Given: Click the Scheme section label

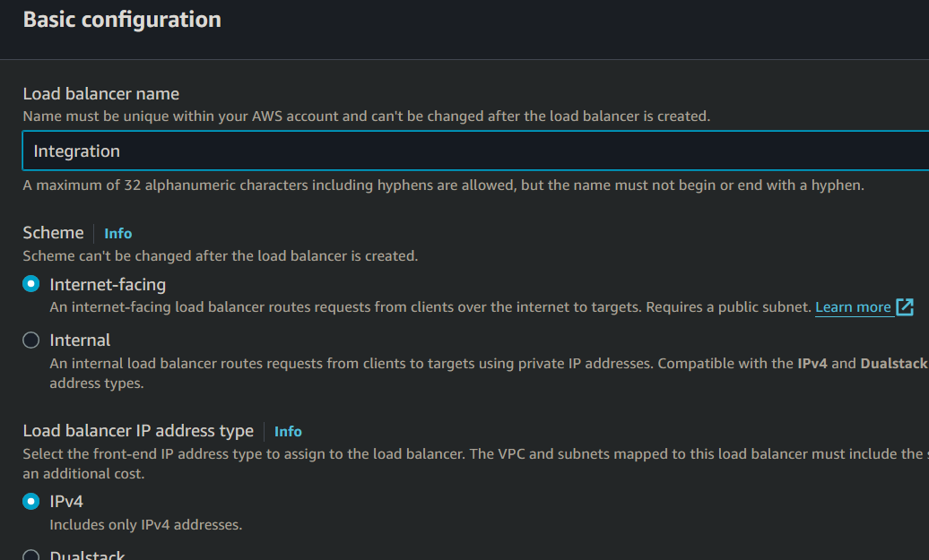Looking at the screenshot, I should [x=53, y=232].
